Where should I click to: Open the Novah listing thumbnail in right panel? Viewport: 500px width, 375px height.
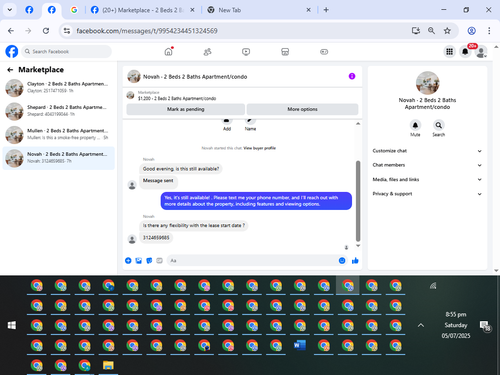(427, 83)
